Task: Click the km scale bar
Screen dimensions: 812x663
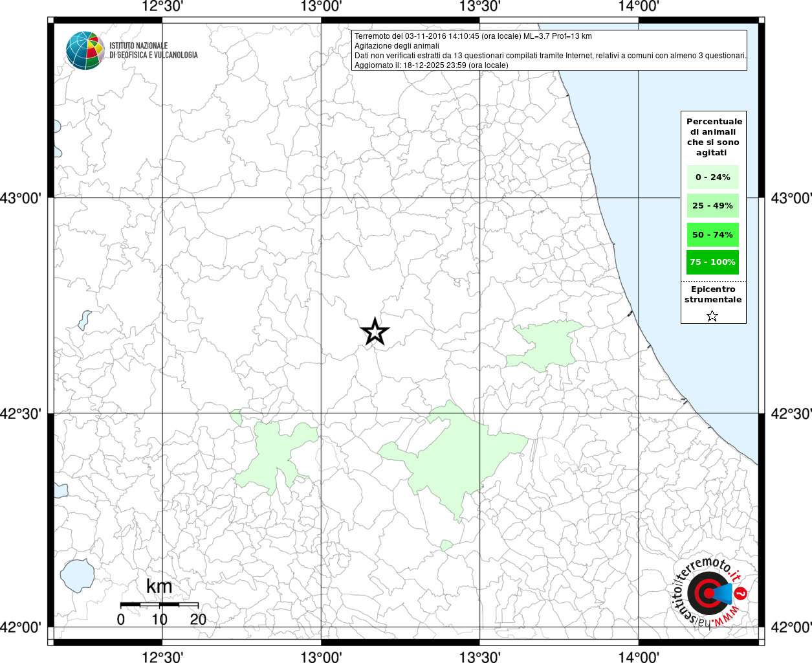Action: [159, 605]
